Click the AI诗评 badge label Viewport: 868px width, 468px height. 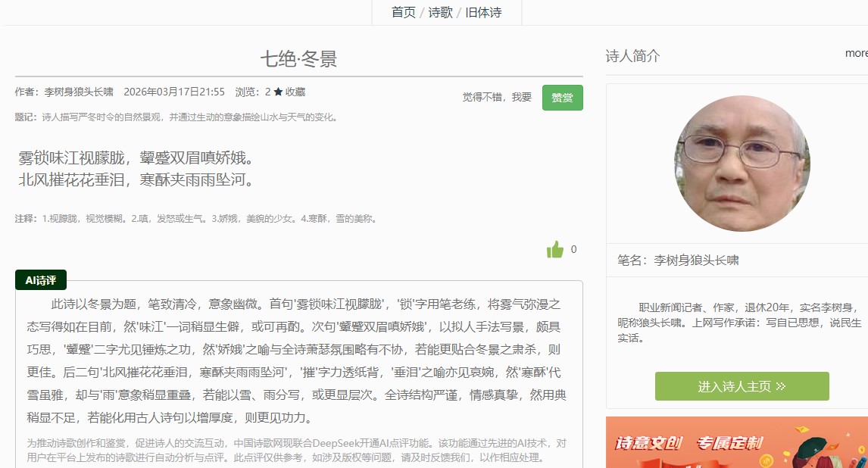pyautogui.click(x=41, y=280)
